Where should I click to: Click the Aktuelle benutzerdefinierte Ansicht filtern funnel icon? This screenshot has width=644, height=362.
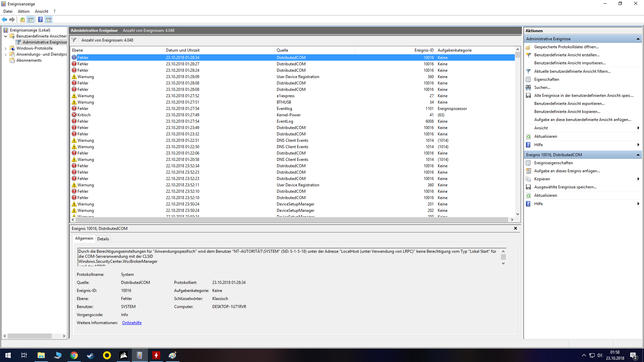click(x=528, y=71)
